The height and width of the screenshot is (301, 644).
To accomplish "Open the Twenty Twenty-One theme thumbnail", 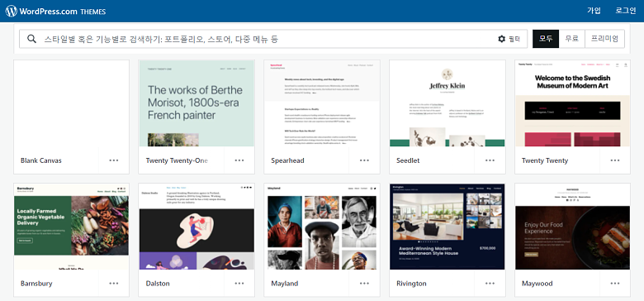I will [x=197, y=103].
